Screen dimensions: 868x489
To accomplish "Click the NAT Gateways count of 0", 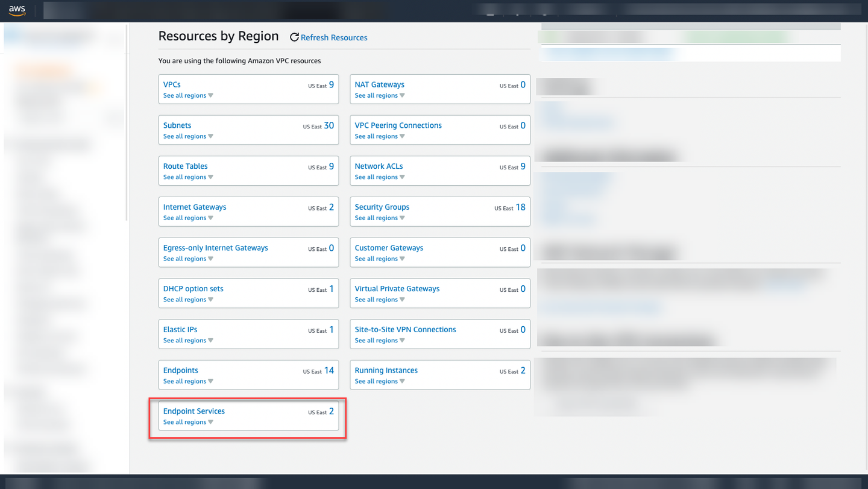I will click(523, 84).
